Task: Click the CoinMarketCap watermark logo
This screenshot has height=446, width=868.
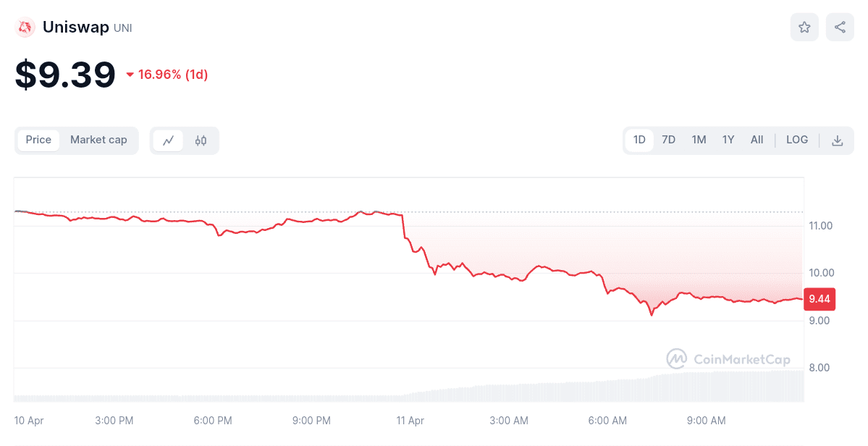Action: click(x=728, y=359)
